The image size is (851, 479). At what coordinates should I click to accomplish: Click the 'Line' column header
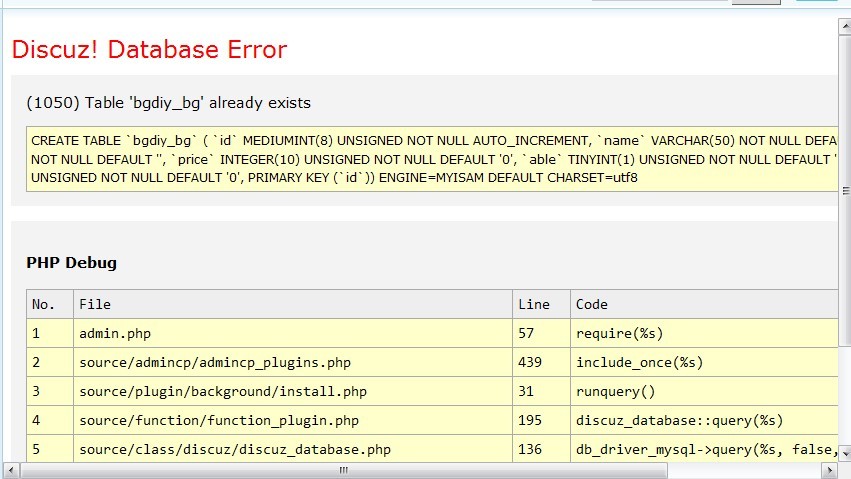tap(541, 304)
